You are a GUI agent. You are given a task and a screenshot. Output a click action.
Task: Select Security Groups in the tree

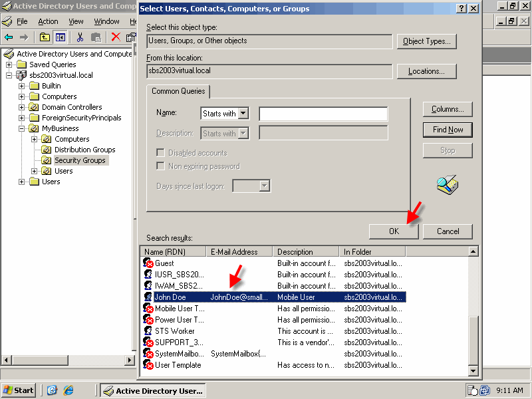pyautogui.click(x=80, y=160)
